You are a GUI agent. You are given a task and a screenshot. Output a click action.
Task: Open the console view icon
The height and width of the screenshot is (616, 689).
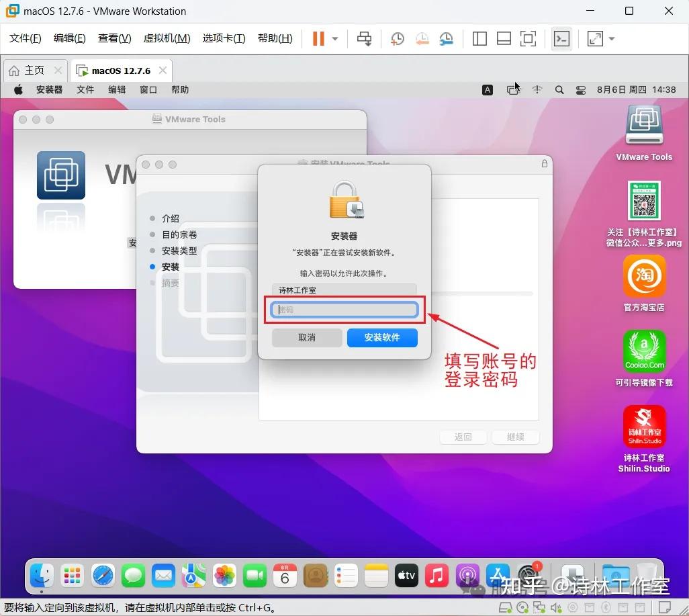tap(561, 39)
